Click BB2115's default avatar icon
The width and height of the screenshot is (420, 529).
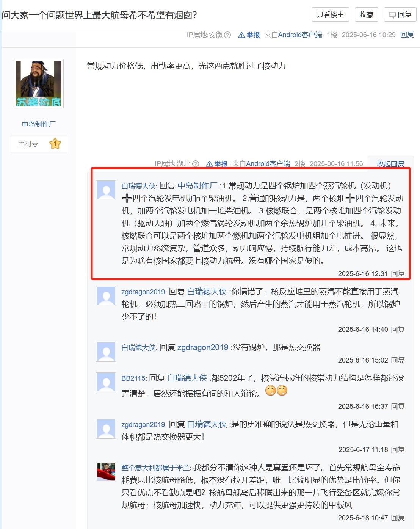click(x=106, y=382)
